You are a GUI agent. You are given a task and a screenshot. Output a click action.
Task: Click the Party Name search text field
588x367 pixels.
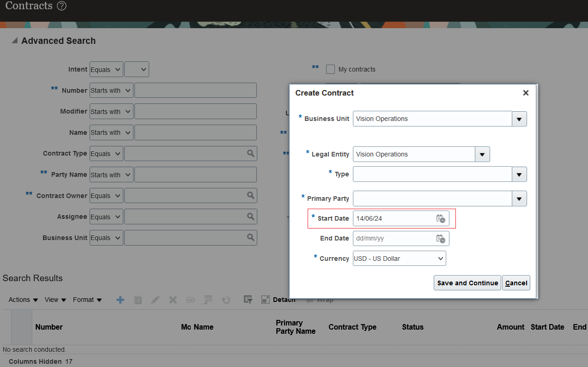click(x=195, y=174)
